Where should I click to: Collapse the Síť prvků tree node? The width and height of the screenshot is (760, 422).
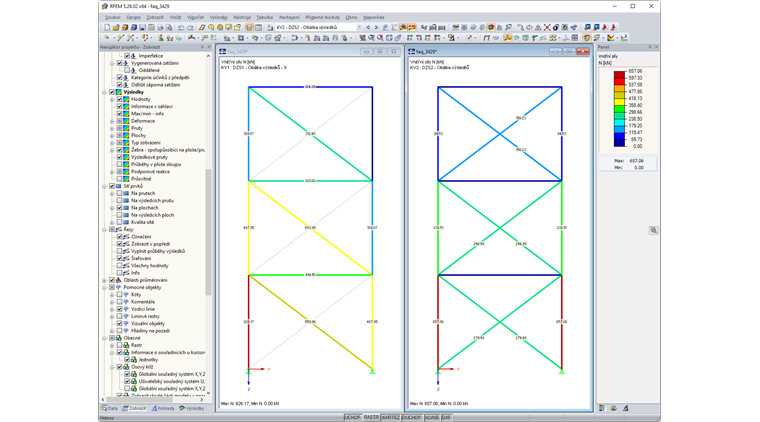(x=104, y=186)
